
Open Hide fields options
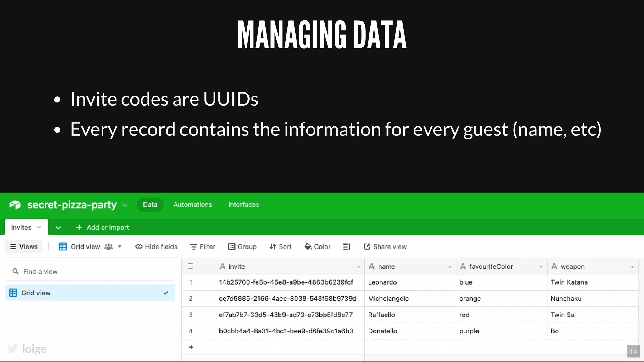pyautogui.click(x=156, y=247)
